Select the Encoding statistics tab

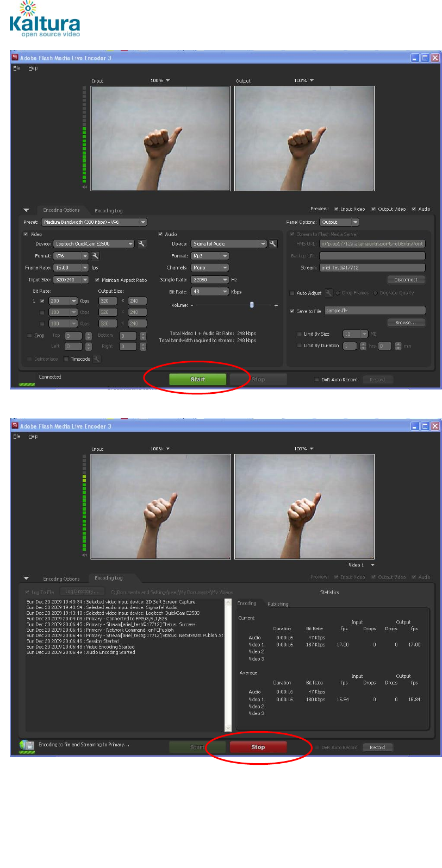point(247,603)
